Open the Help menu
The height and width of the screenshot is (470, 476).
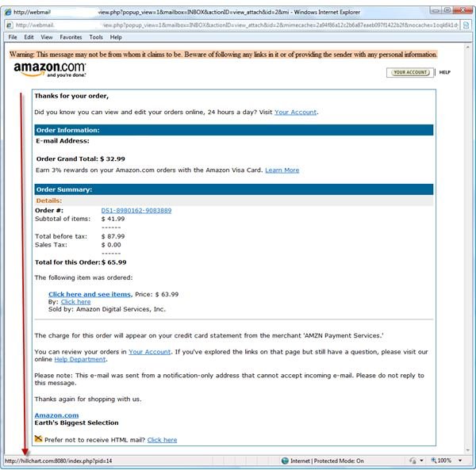(x=116, y=37)
